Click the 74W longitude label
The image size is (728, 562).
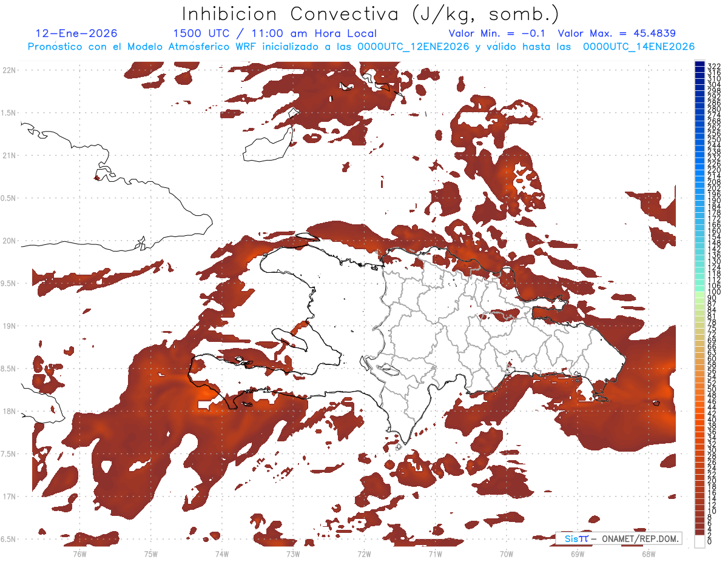tap(221, 553)
